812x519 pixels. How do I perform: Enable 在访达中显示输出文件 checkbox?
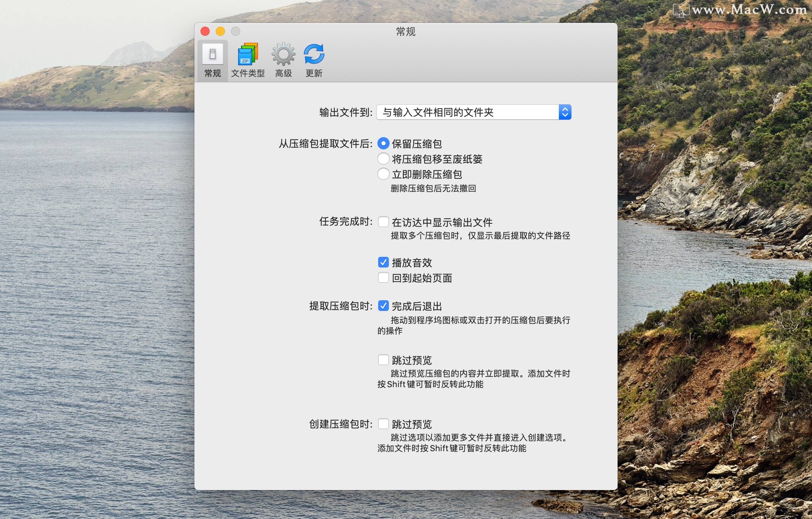384,222
